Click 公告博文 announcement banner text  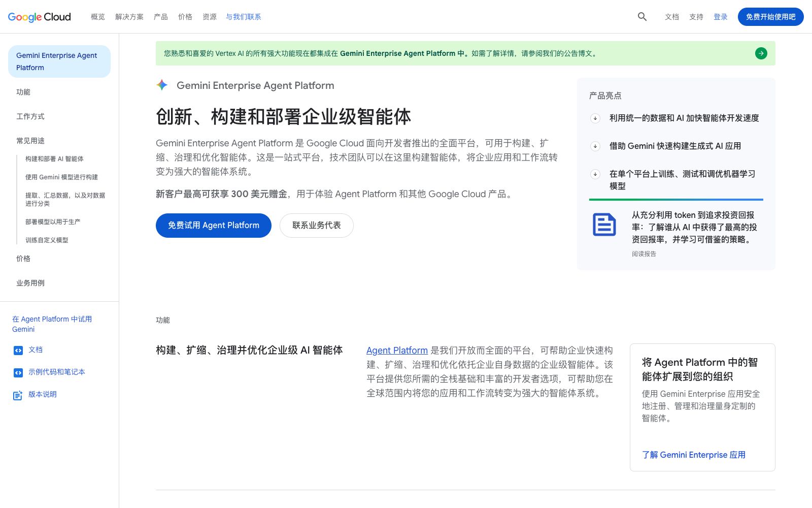click(x=578, y=53)
